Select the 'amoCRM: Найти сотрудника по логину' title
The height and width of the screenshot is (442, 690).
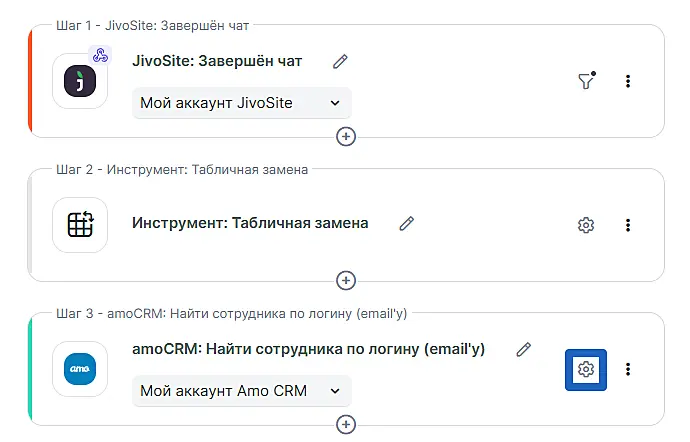308,349
